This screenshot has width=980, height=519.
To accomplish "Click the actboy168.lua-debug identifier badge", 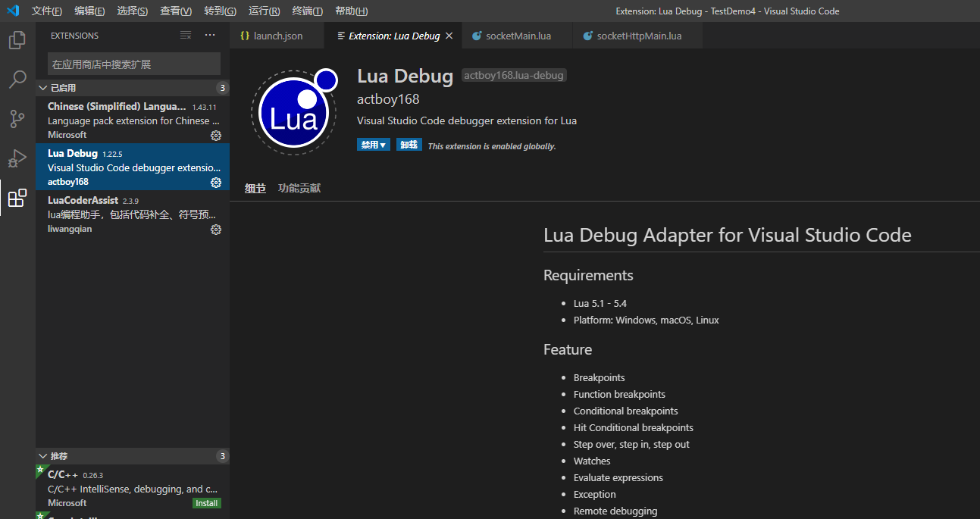I will pos(514,75).
